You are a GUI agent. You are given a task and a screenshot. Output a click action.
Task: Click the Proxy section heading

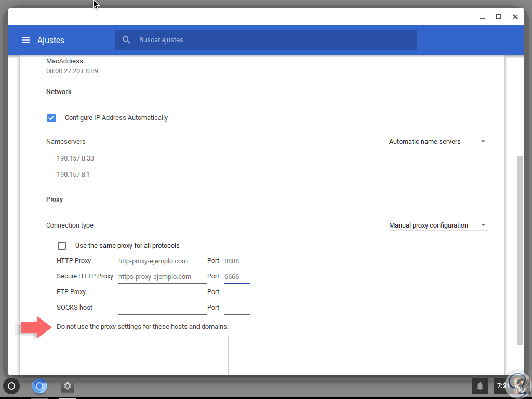coord(55,199)
